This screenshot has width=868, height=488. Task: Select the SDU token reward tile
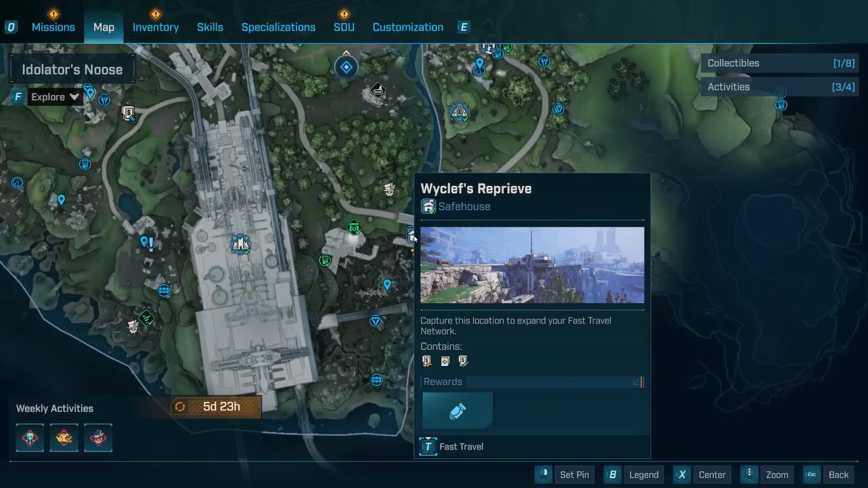tap(458, 410)
